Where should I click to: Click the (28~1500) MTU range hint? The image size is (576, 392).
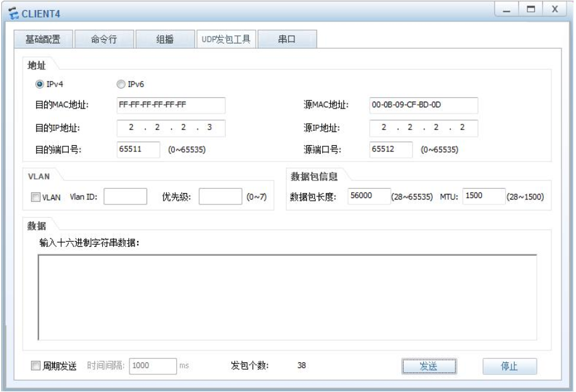(x=525, y=197)
